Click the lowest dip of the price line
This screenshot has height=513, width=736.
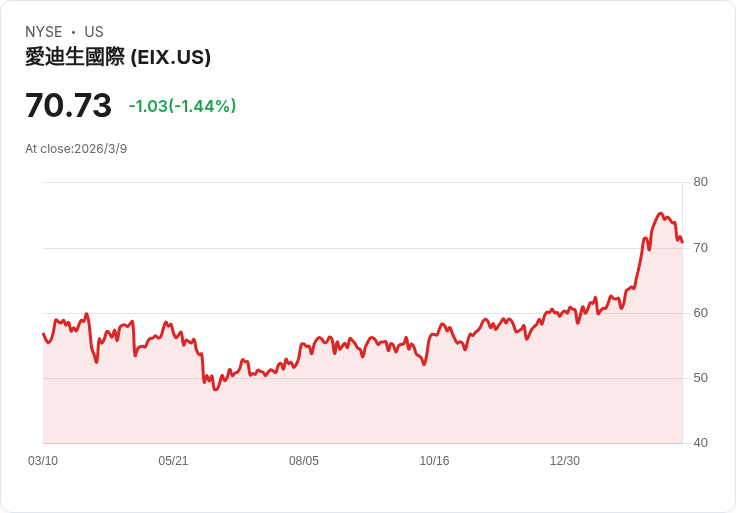(x=215, y=389)
